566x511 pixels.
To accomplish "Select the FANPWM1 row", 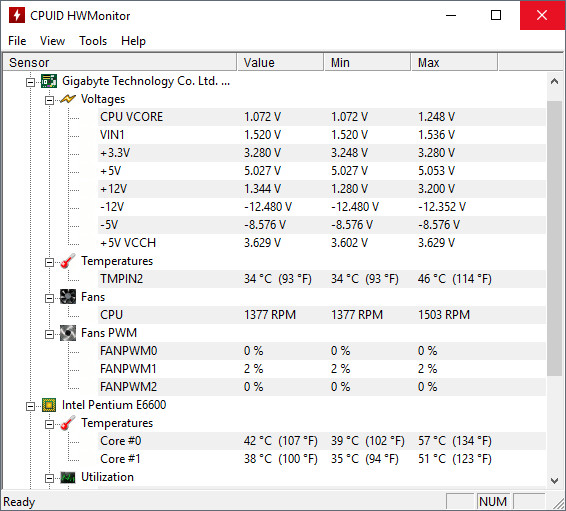I will click(322, 369).
